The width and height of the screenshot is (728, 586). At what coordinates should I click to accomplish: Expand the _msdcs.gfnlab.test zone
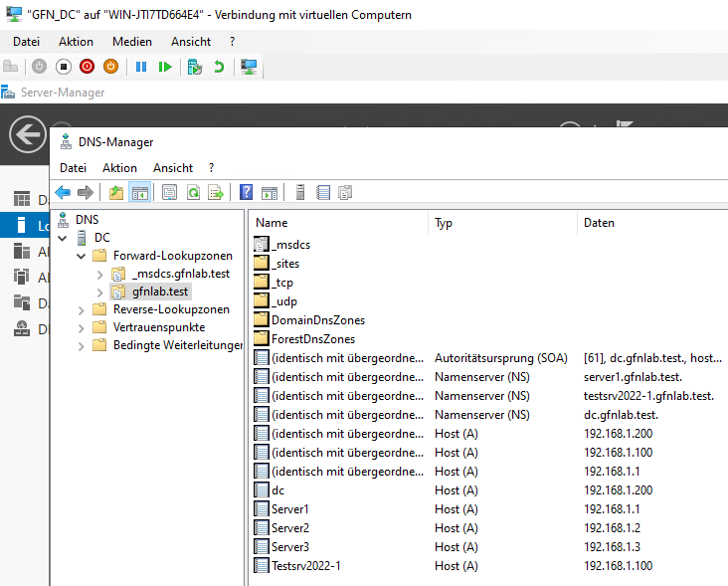[x=99, y=274]
